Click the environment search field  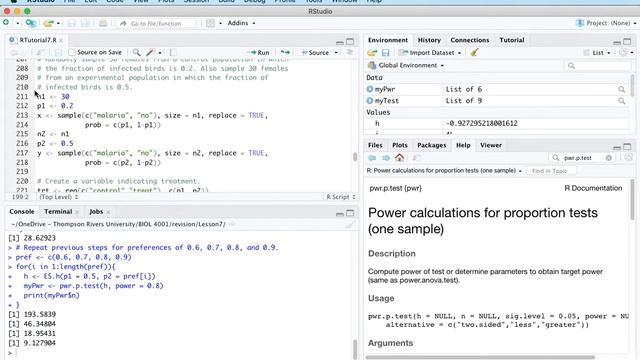(597, 66)
